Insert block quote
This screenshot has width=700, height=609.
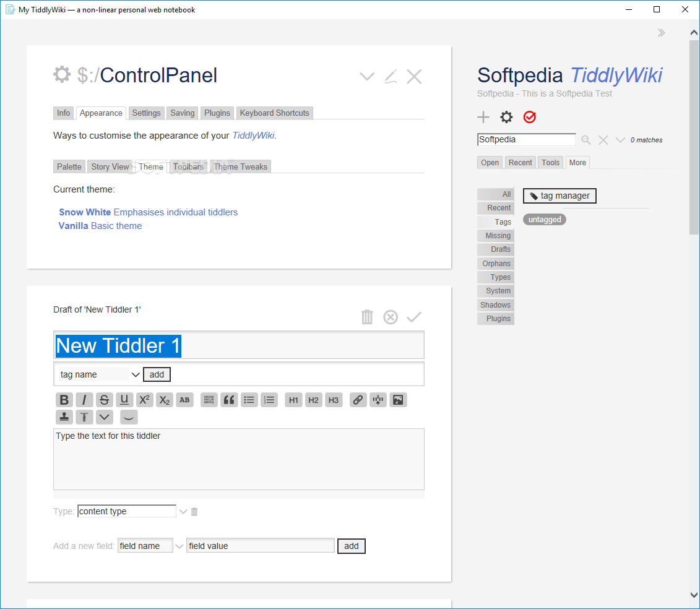tap(229, 400)
